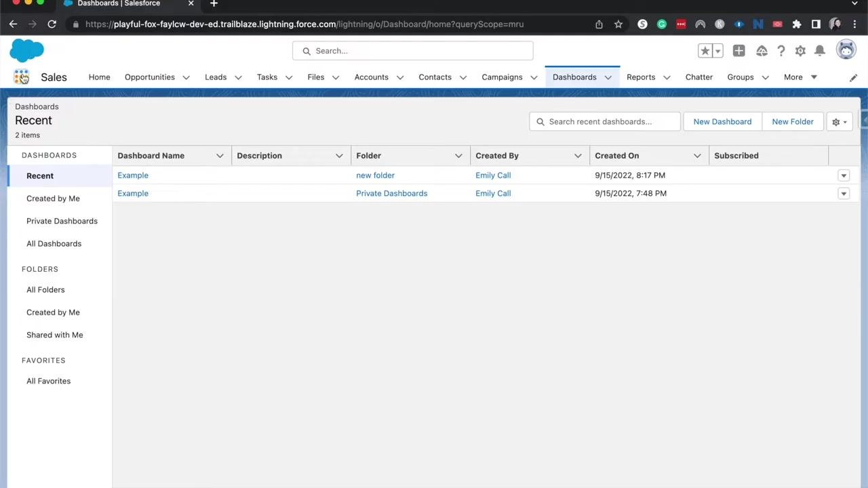Open the Dashboard Name column menu
This screenshot has width=868, height=488.
point(220,156)
